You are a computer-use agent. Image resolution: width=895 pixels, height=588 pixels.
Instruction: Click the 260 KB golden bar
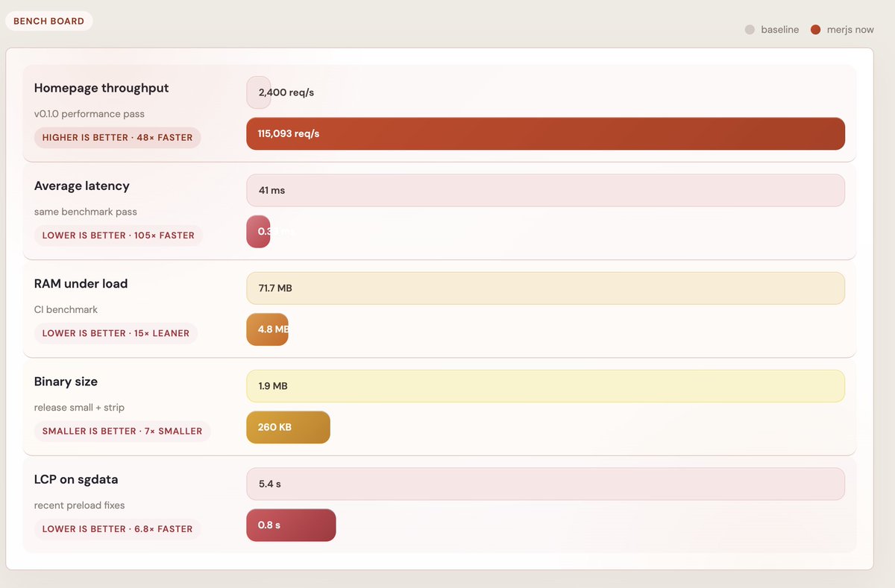click(288, 427)
